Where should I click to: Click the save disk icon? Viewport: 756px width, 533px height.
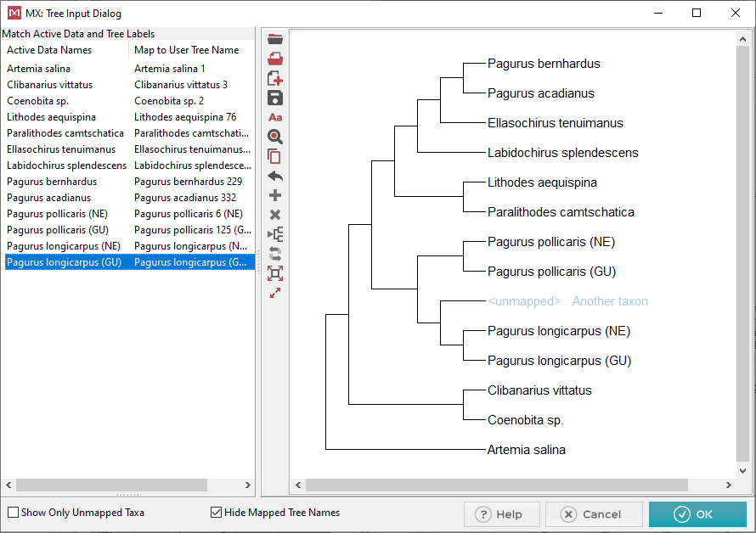coord(274,98)
